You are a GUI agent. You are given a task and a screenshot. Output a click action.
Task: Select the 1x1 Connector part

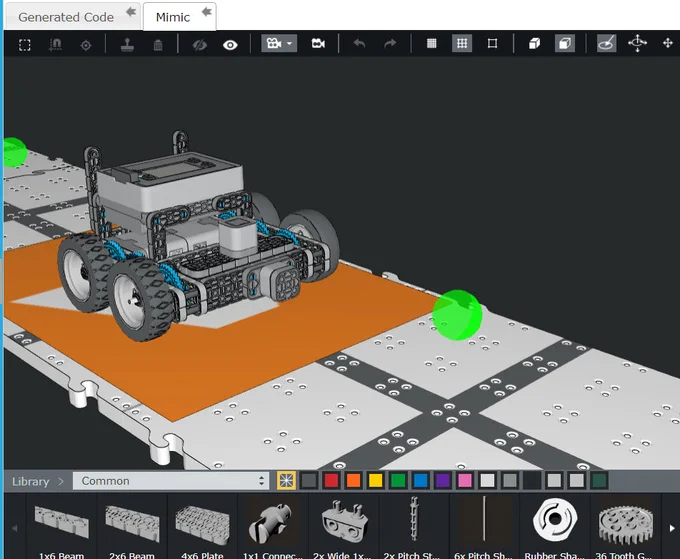coord(273,528)
